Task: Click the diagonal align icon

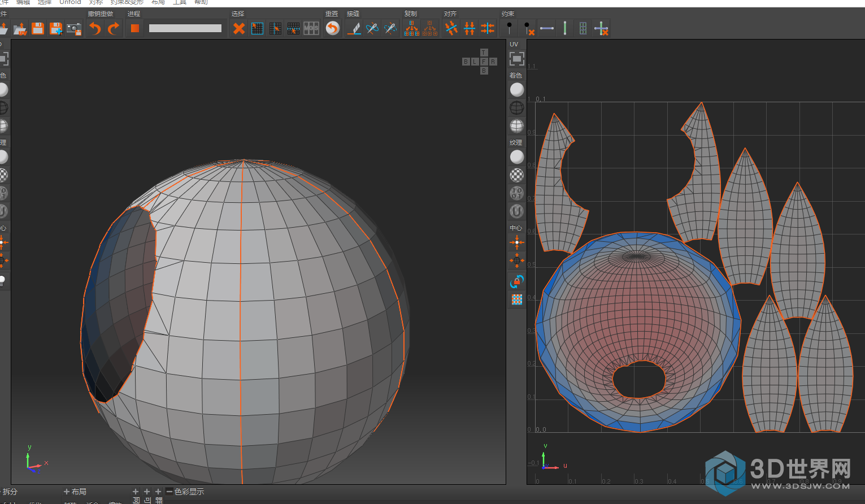Action: 451,28
